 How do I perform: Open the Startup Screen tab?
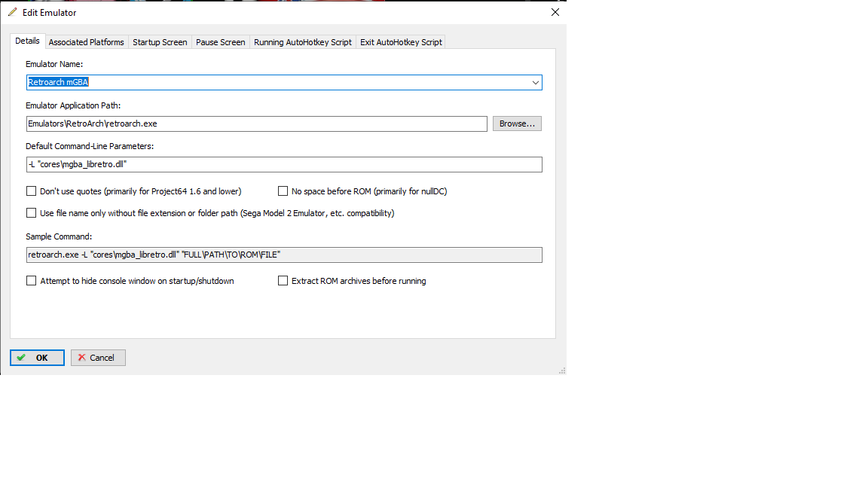click(x=160, y=42)
